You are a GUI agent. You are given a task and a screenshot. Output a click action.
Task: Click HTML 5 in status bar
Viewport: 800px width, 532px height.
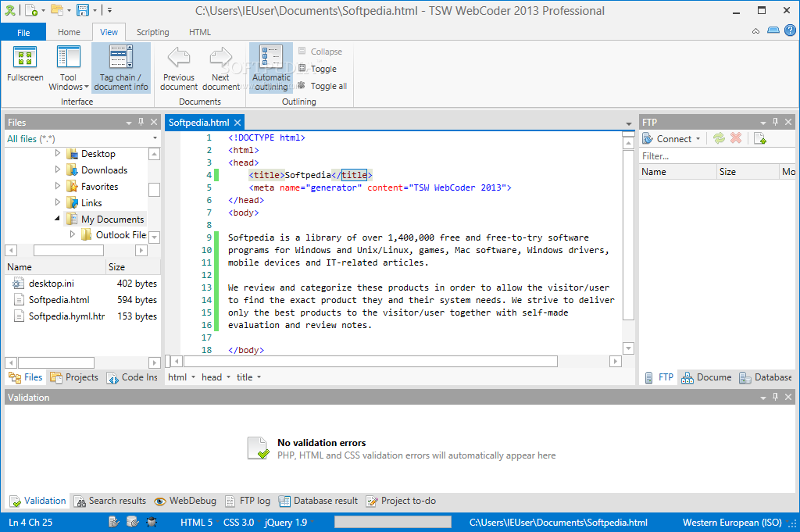(196, 523)
